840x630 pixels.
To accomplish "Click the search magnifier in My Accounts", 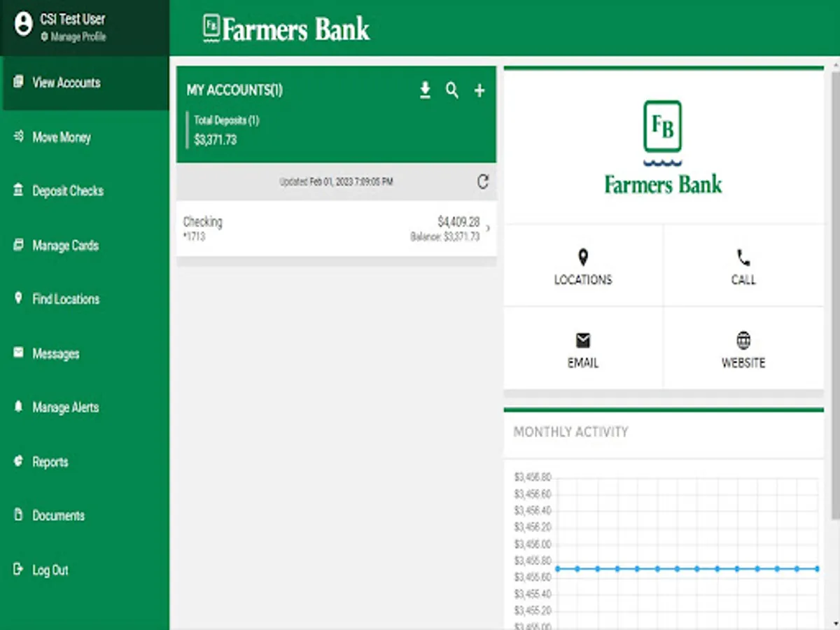I will pos(452,90).
